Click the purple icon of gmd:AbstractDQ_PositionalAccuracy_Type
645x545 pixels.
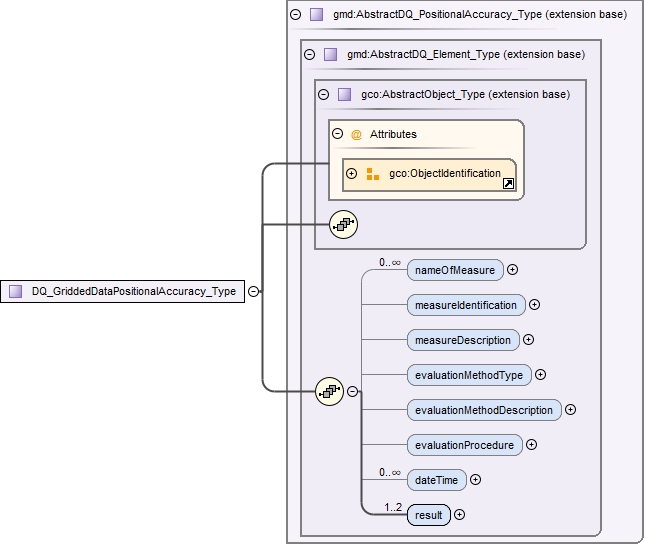316,15
